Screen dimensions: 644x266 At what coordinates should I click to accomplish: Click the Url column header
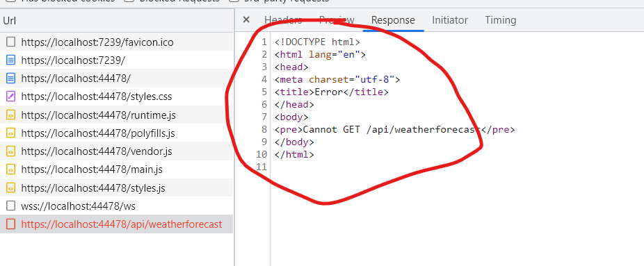116,21
